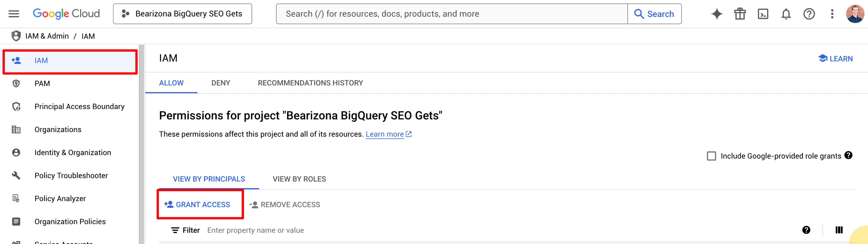Switch to VIEW BY ROLES tab
The height and width of the screenshot is (244, 868).
299,179
